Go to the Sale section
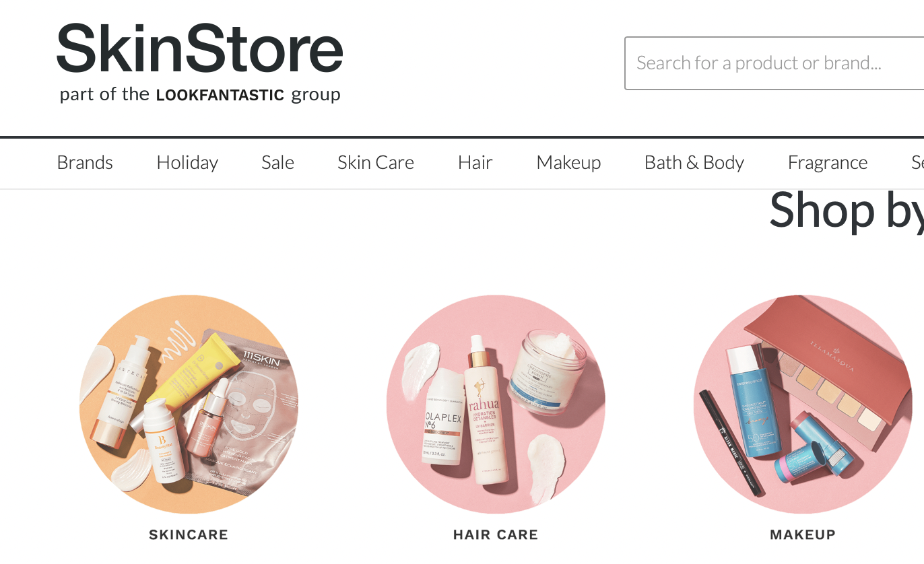Image resolution: width=924 pixels, height=564 pixels. 277,162
